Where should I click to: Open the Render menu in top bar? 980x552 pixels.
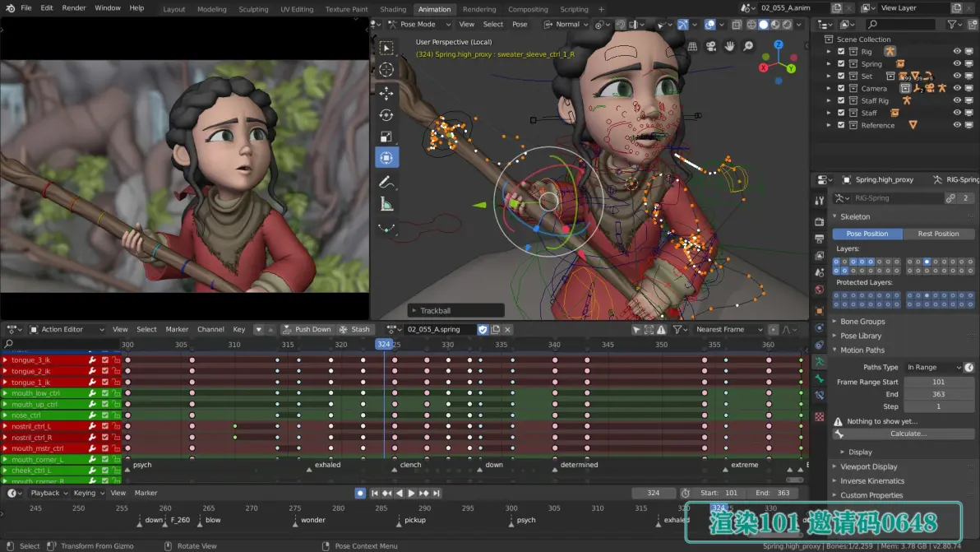pos(74,8)
